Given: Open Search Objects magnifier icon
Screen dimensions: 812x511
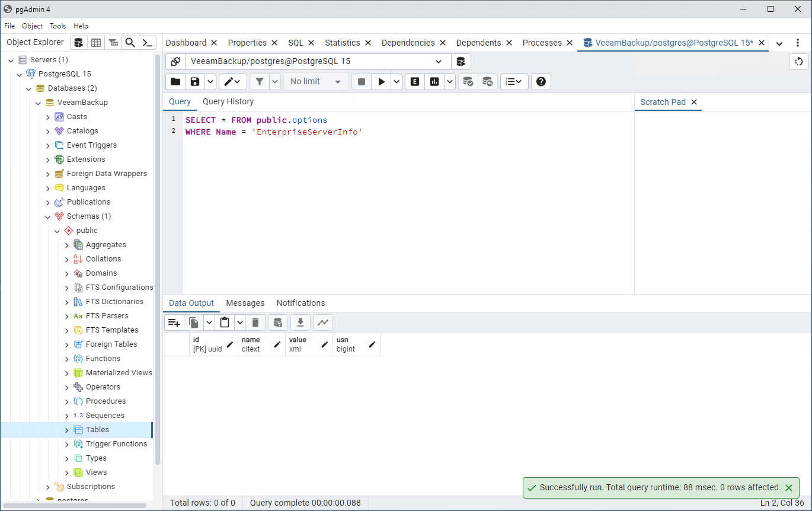Looking at the screenshot, I should [x=130, y=43].
